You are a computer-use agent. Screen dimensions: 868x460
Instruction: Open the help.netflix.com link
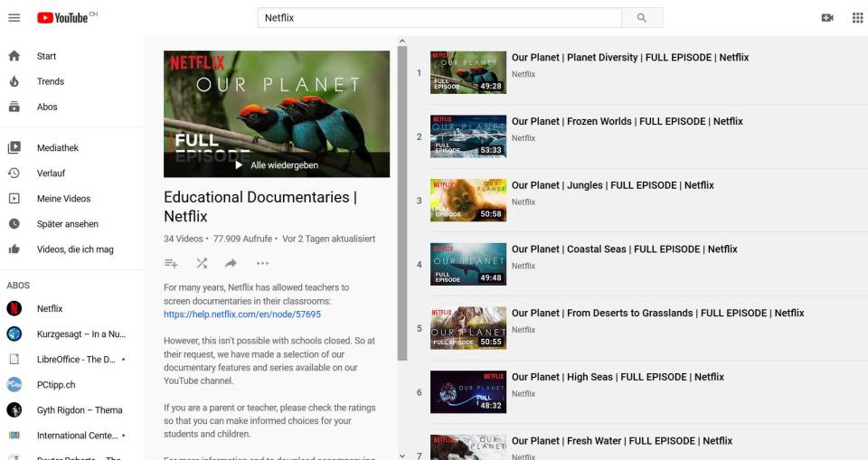pos(242,314)
